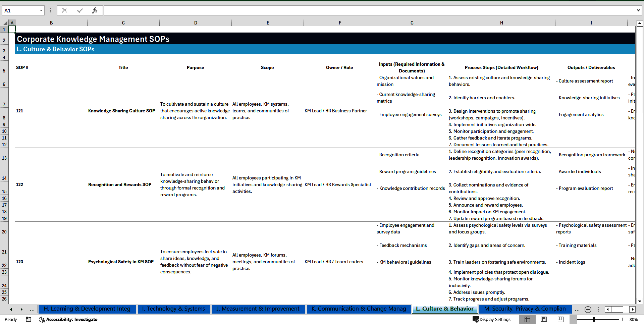The height and width of the screenshot is (324, 644).
Task: Expand the formula bar with its chevron
Action: coord(638,10)
